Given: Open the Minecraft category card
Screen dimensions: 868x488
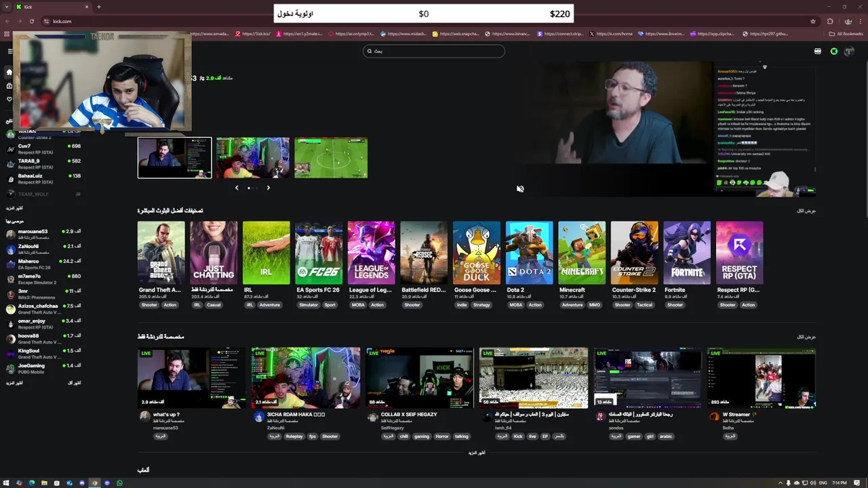Looking at the screenshot, I should point(582,253).
